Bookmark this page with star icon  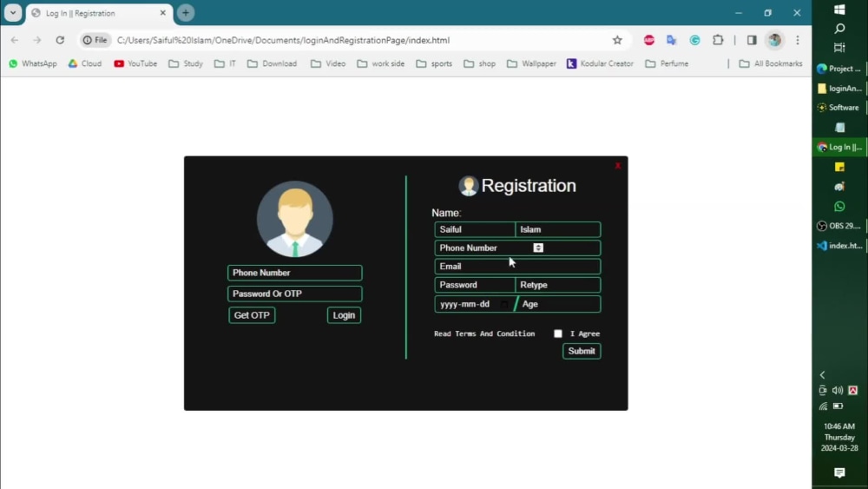pos(617,40)
